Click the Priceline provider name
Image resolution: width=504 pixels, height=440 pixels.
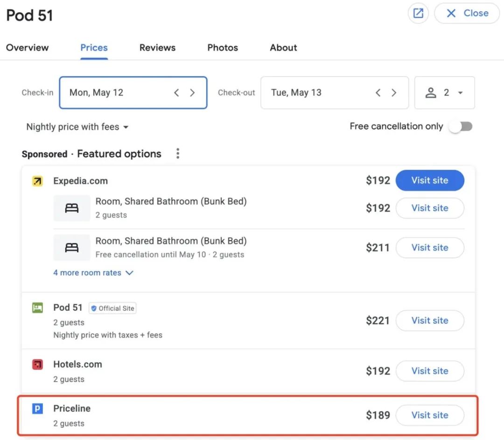point(72,408)
